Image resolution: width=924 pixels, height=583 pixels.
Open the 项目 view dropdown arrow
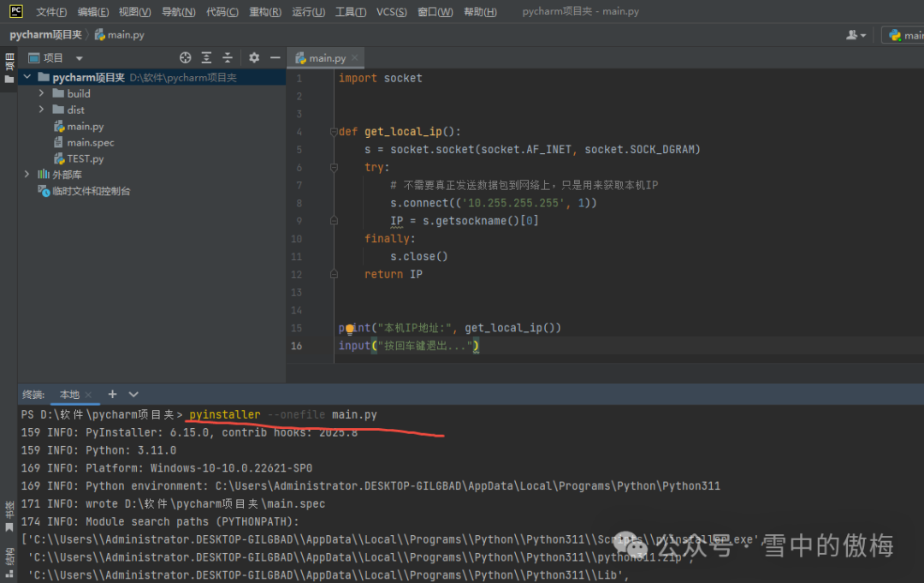pyautogui.click(x=79, y=58)
